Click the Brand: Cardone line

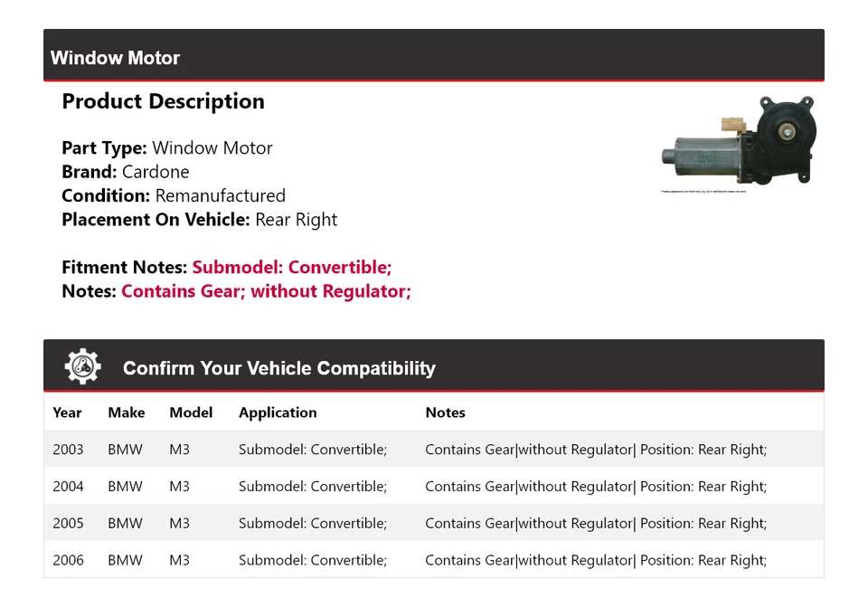click(125, 172)
